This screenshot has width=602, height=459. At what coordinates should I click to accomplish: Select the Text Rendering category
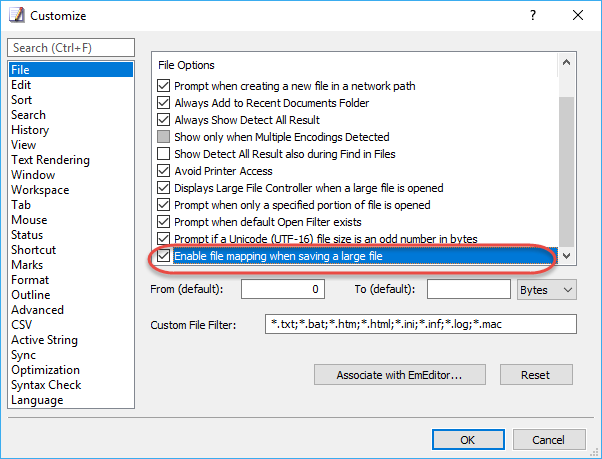[50, 160]
